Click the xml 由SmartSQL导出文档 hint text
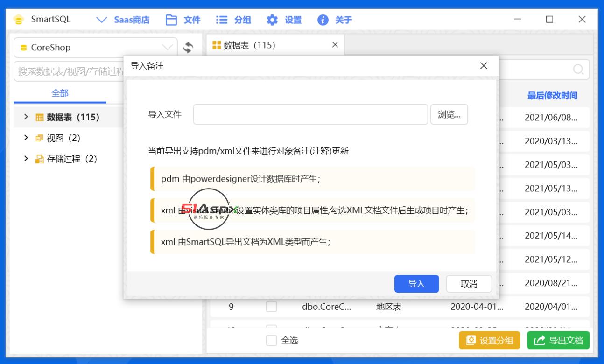This screenshot has height=364, width=604. pyautogui.click(x=246, y=242)
